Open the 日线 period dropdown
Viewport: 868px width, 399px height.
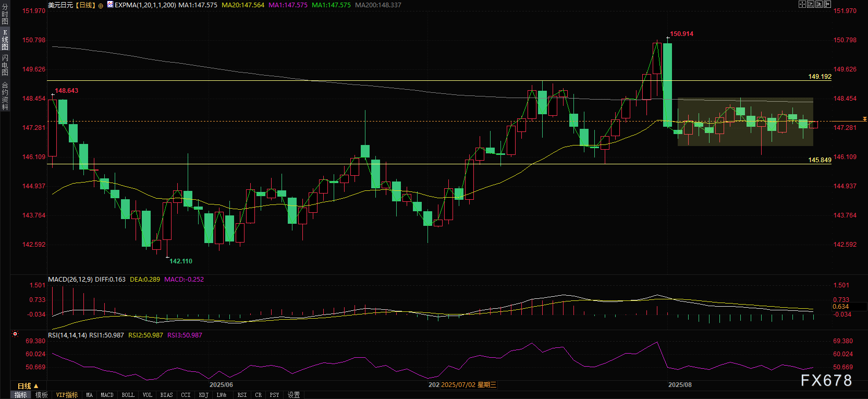tap(28, 386)
